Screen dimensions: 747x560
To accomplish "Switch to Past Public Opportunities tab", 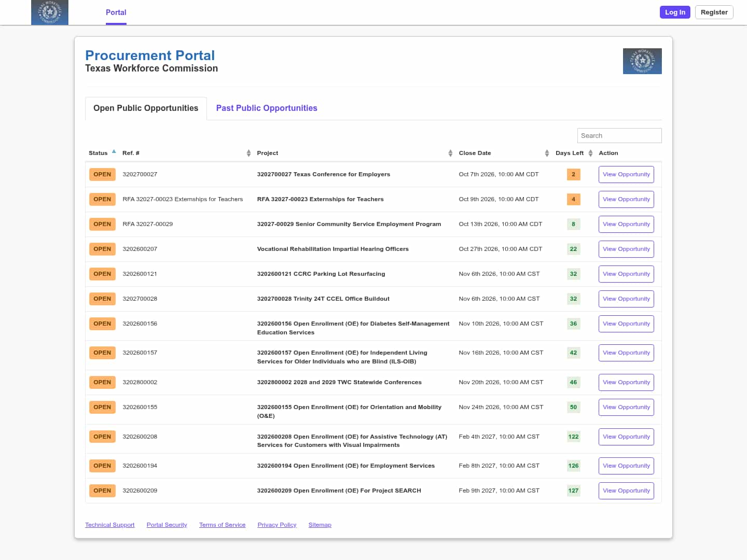I will point(267,108).
